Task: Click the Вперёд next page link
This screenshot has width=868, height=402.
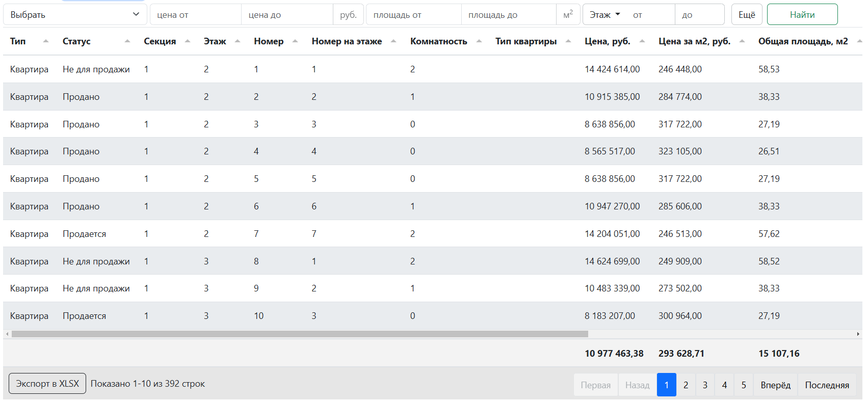Action: (x=775, y=385)
